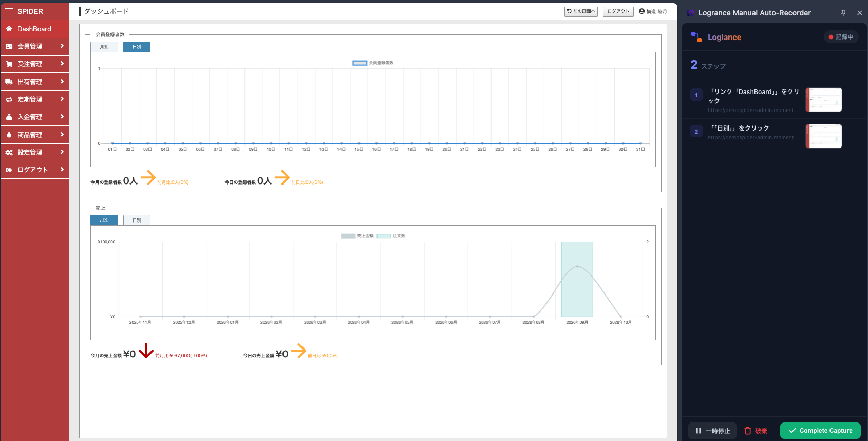Click the shopping cart icon for 受注管理
The height and width of the screenshot is (441, 868).
(x=9, y=64)
